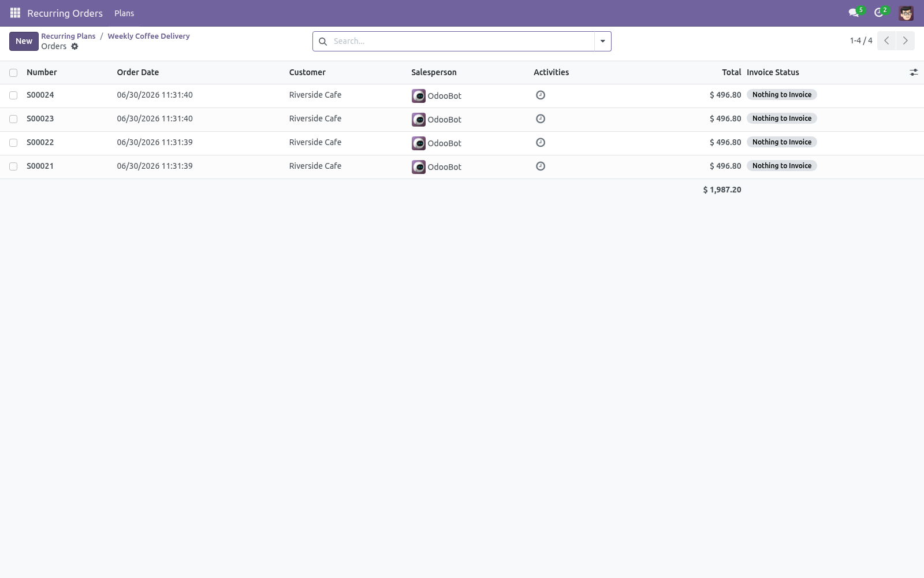Click the $ 1,987.20 sum total
The width and height of the screenshot is (924, 578).
(722, 190)
